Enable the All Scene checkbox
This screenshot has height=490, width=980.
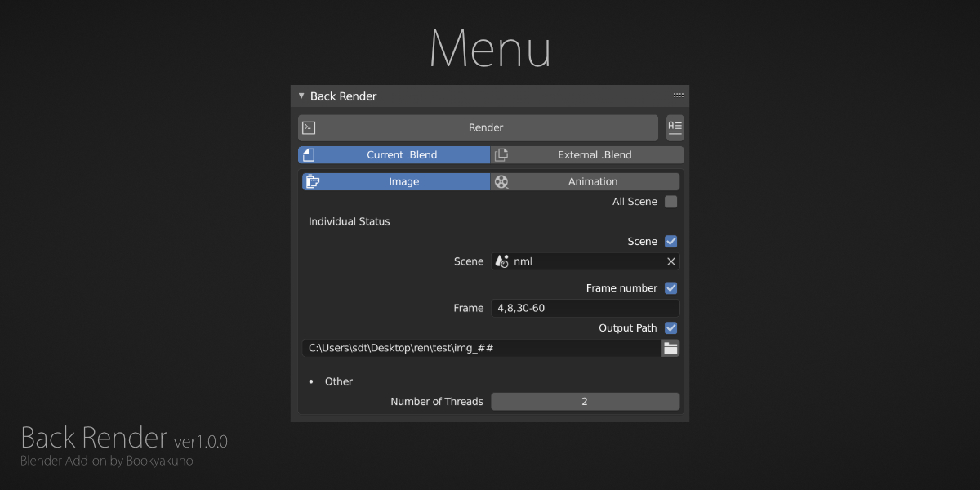[670, 201]
